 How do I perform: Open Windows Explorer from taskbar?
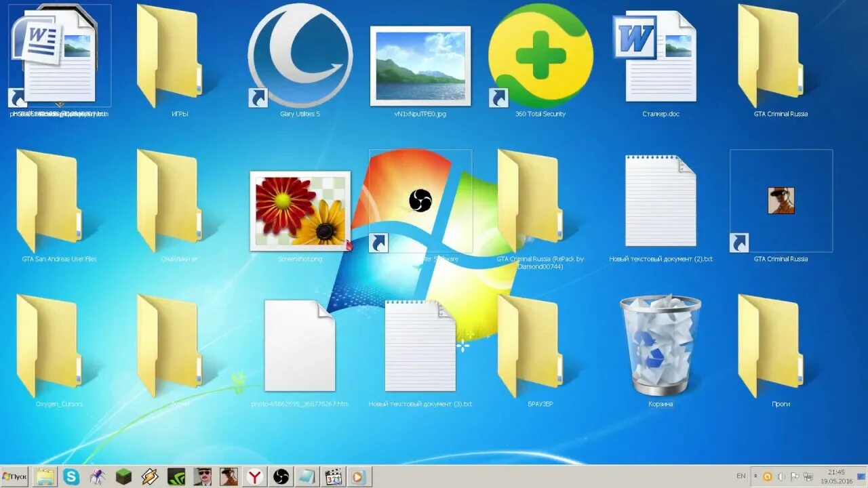[x=45, y=477]
